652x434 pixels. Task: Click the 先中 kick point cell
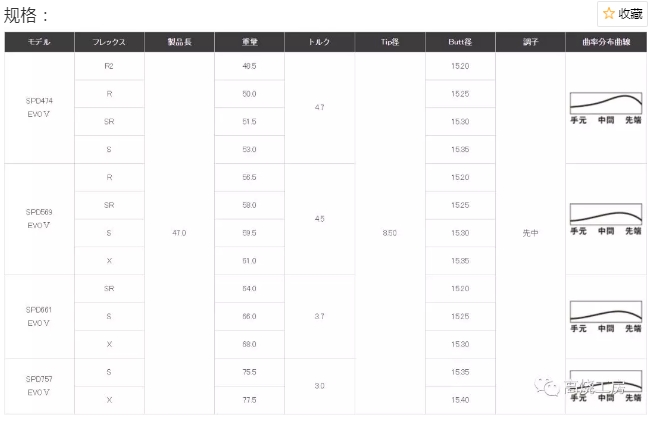[x=529, y=233]
